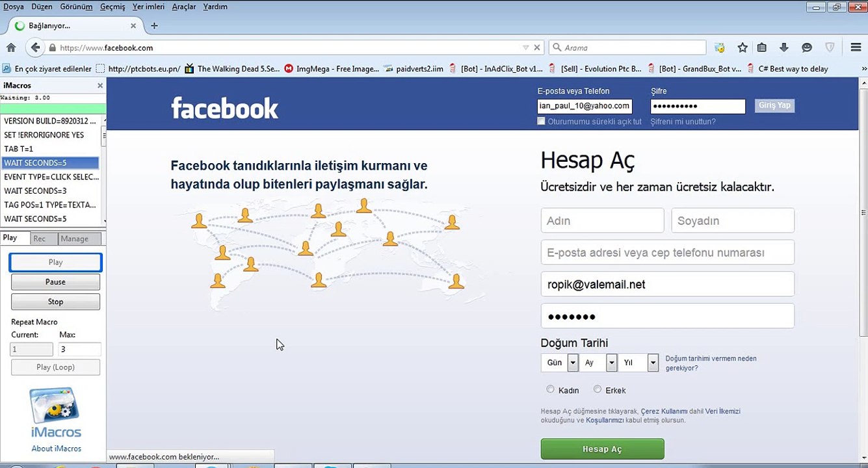The height and width of the screenshot is (468, 868).
Task: Click the chat bubble toolbar icon
Action: tap(807, 47)
